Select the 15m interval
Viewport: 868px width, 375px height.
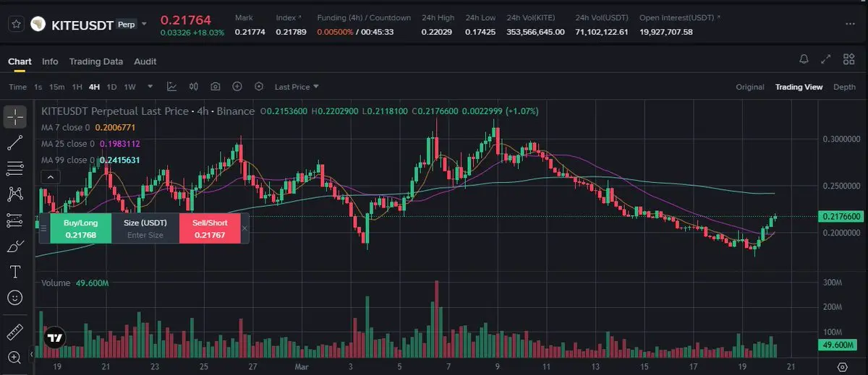pyautogui.click(x=57, y=87)
